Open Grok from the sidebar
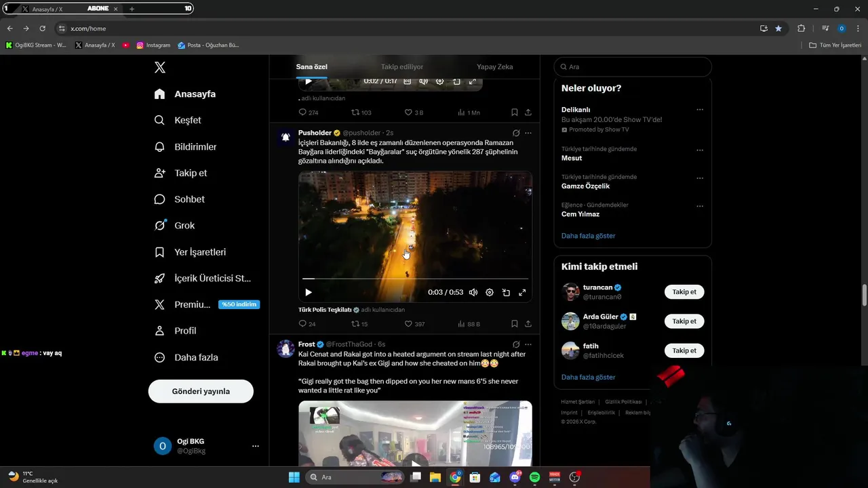This screenshot has height=488, width=868. (174, 226)
